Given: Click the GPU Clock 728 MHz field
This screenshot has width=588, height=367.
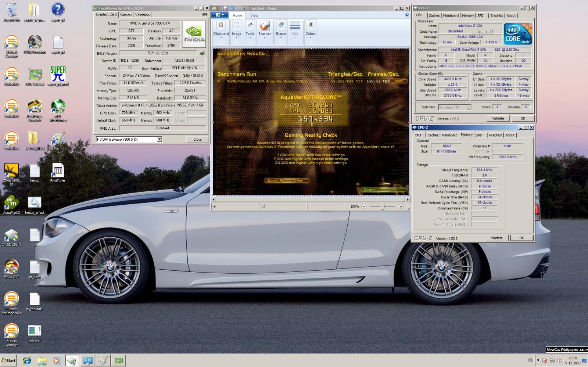Looking at the screenshot, I should click(x=128, y=113).
